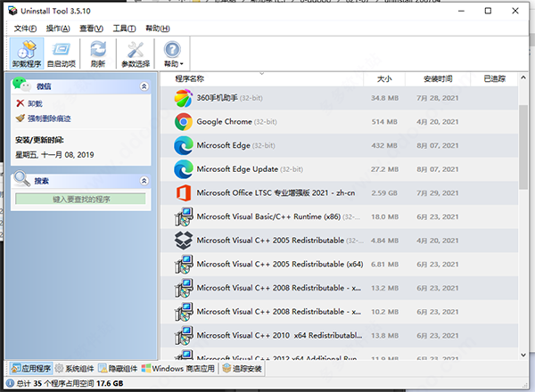Screen dimensions: 535x392
Task: Sort by 大小 size column header
Action: pos(384,79)
